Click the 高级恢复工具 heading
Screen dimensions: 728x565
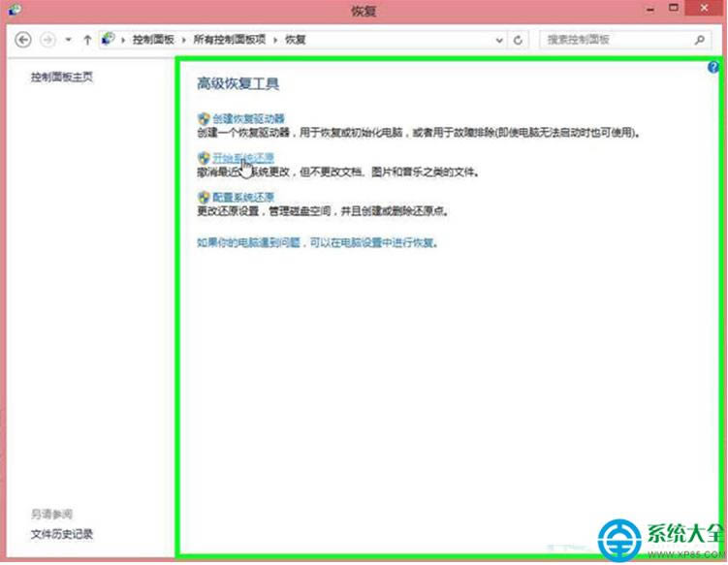click(x=237, y=84)
